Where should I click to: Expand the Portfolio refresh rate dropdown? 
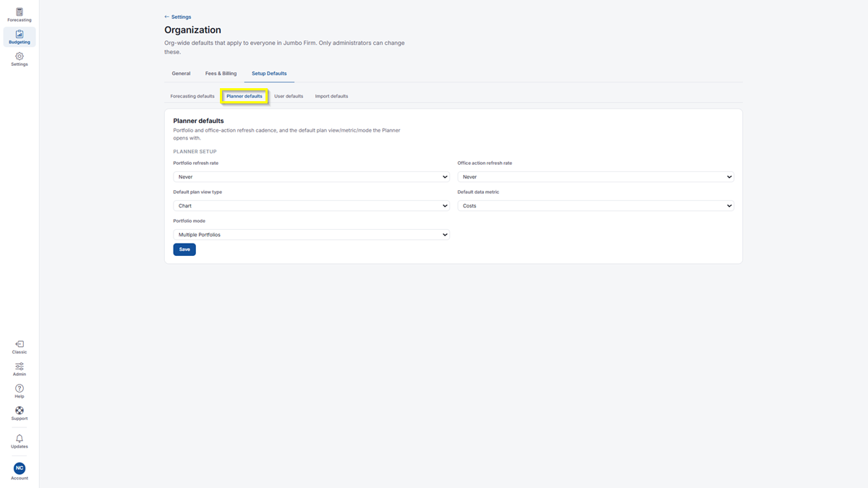(x=311, y=176)
